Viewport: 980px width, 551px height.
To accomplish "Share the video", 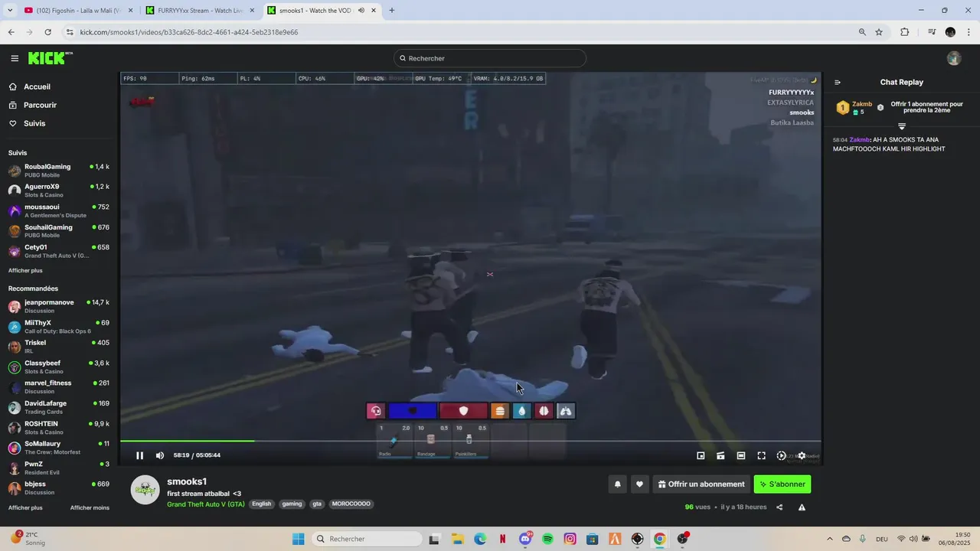I will click(x=779, y=507).
